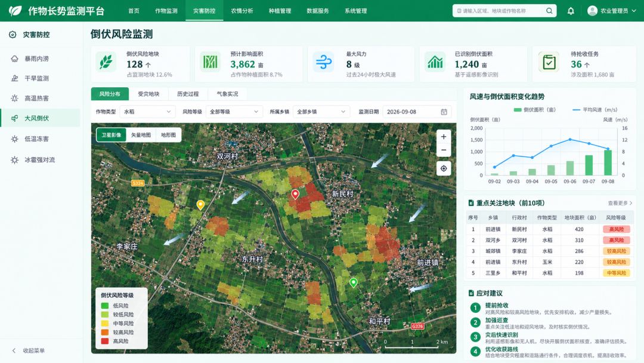The image size is (644, 363).
Task: Click the platform leaf logo
Action: pos(15,11)
